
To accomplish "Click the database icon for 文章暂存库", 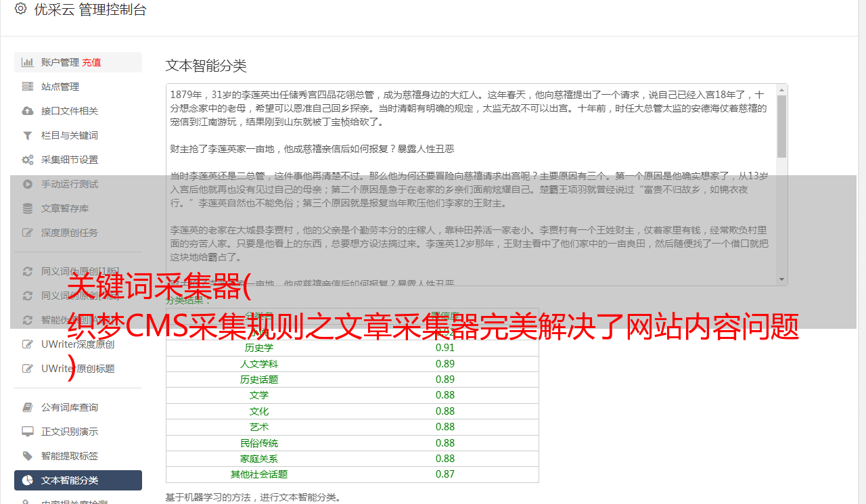I will tap(28, 208).
